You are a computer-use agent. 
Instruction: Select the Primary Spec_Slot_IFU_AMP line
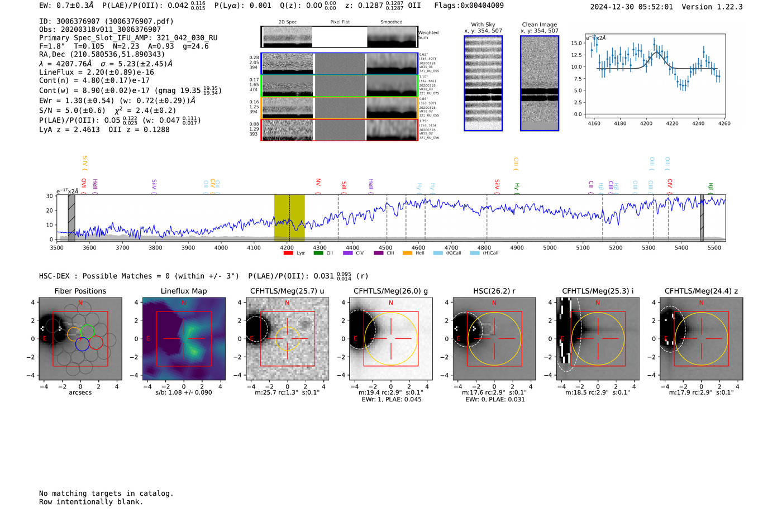[x=128, y=38]
